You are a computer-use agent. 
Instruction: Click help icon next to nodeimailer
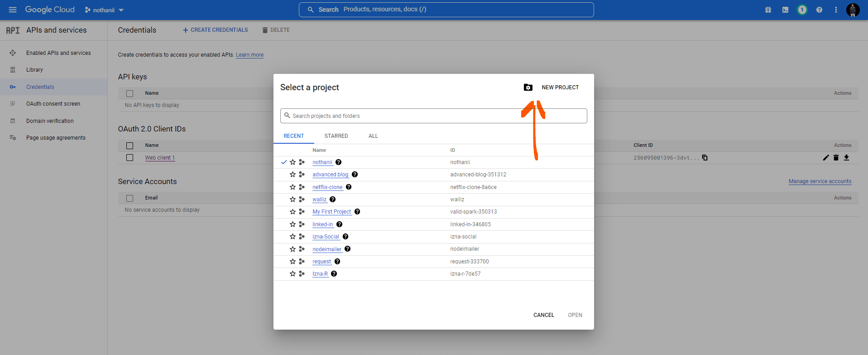(x=347, y=248)
